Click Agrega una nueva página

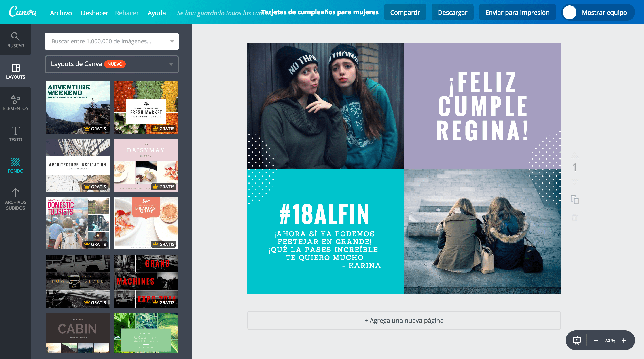(404, 320)
